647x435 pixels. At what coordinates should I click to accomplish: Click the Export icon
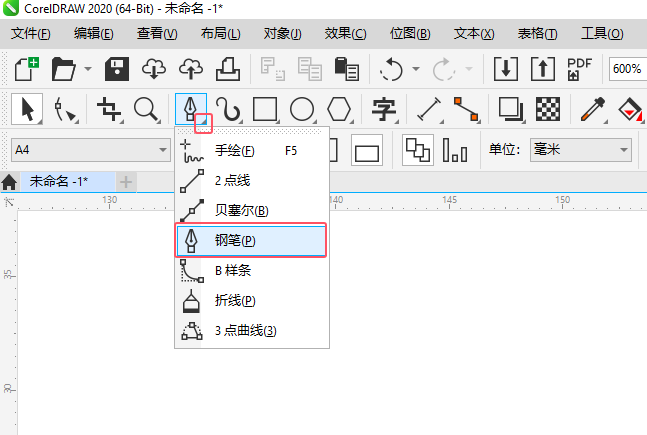[x=542, y=69]
